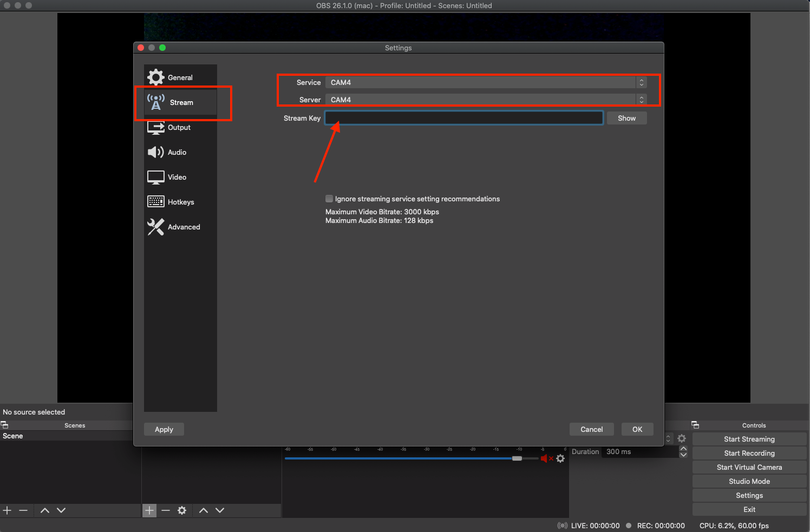Click the Start Streaming button
810x532 pixels.
[x=749, y=439]
